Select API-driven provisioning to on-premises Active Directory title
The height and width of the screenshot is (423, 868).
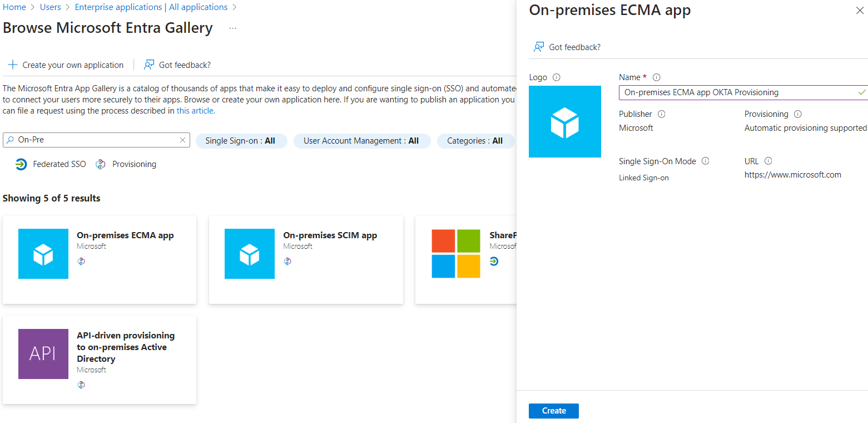pos(126,347)
